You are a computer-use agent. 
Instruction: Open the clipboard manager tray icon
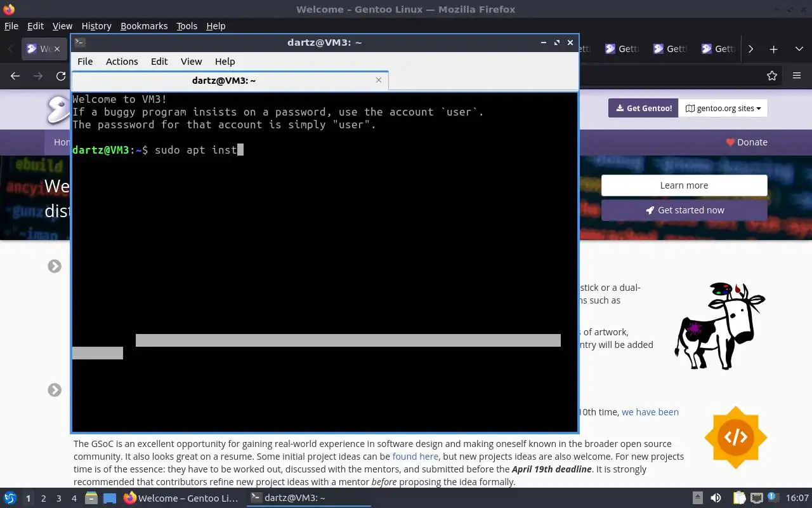pyautogui.click(x=739, y=498)
